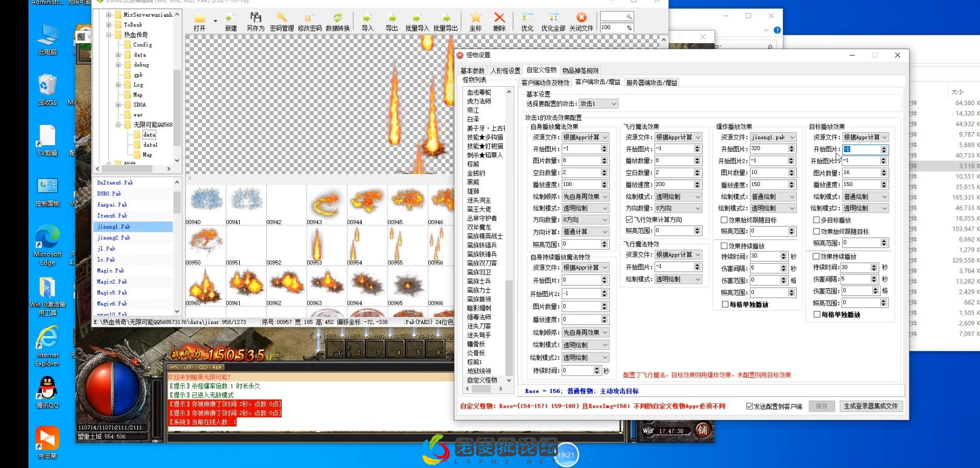This screenshot has height=468, width=980.
Task: Open Microsoft Edge desktop icon
Action: (47, 246)
